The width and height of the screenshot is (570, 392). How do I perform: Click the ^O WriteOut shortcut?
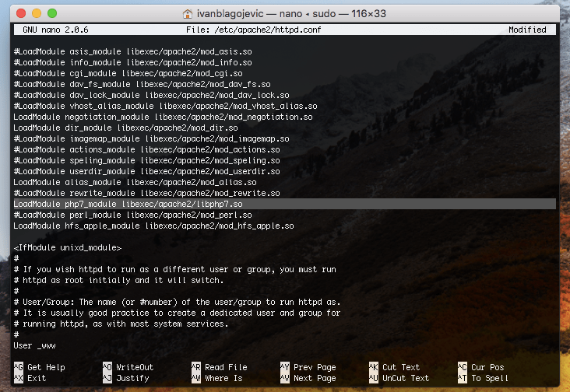pos(128,367)
